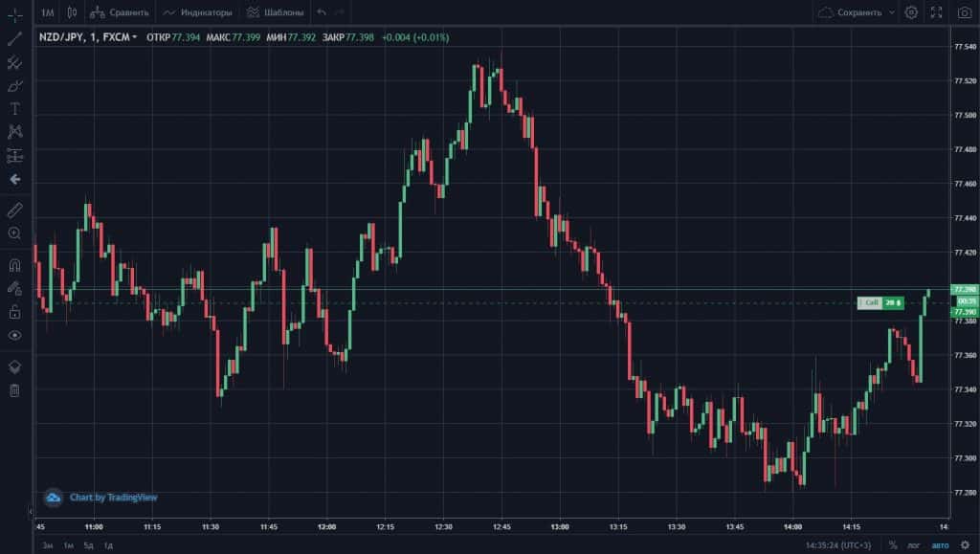The width and height of the screenshot is (980, 554).
Task: Follow the Chart by TradingView link
Action: [113, 498]
